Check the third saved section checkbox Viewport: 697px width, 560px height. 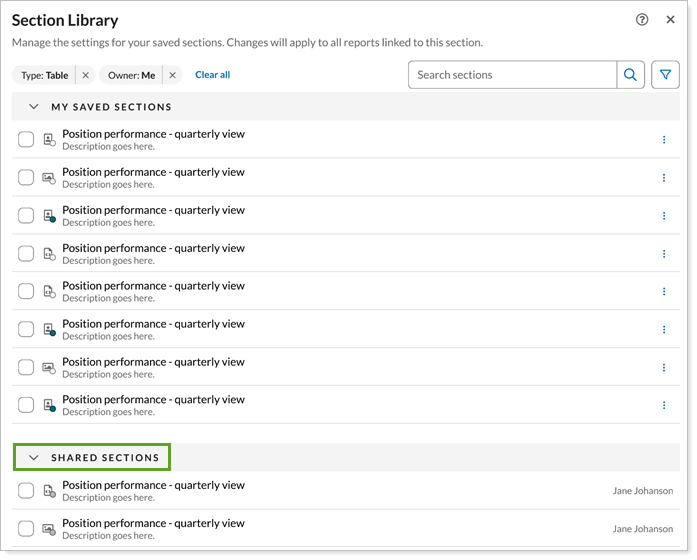click(26, 215)
